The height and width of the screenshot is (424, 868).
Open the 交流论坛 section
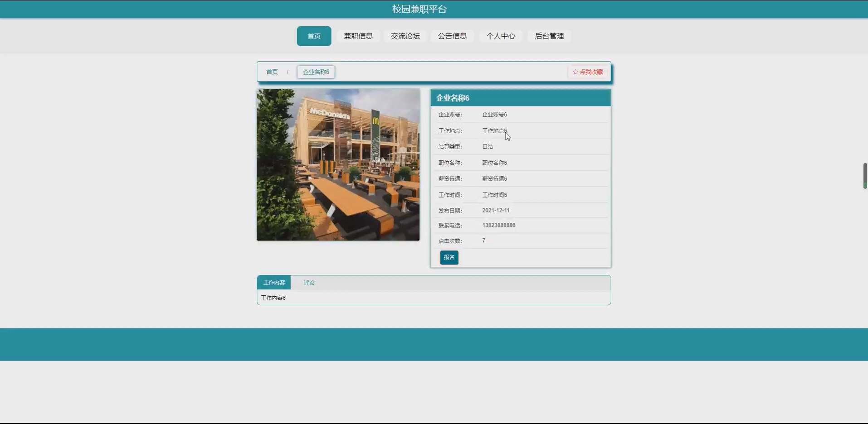tap(405, 36)
